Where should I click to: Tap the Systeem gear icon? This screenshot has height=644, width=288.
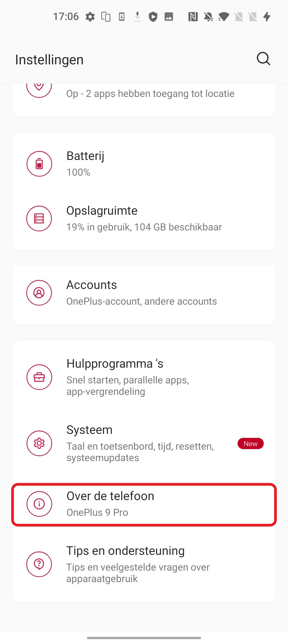[39, 443]
